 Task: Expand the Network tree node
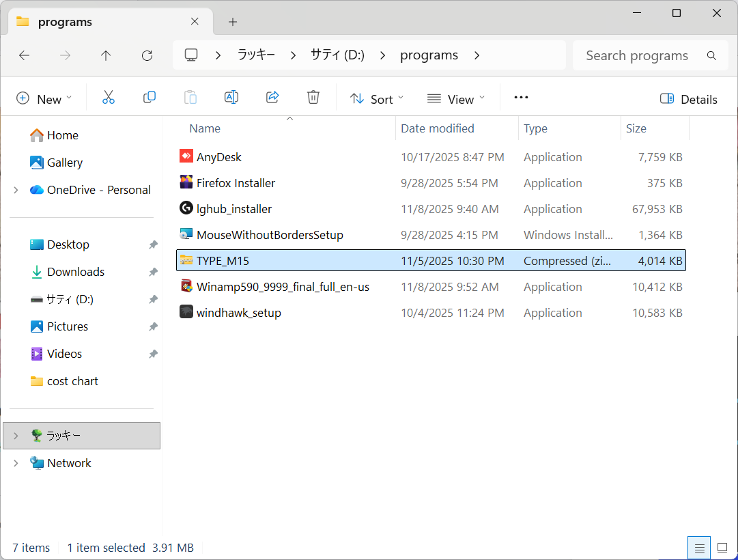point(16,463)
